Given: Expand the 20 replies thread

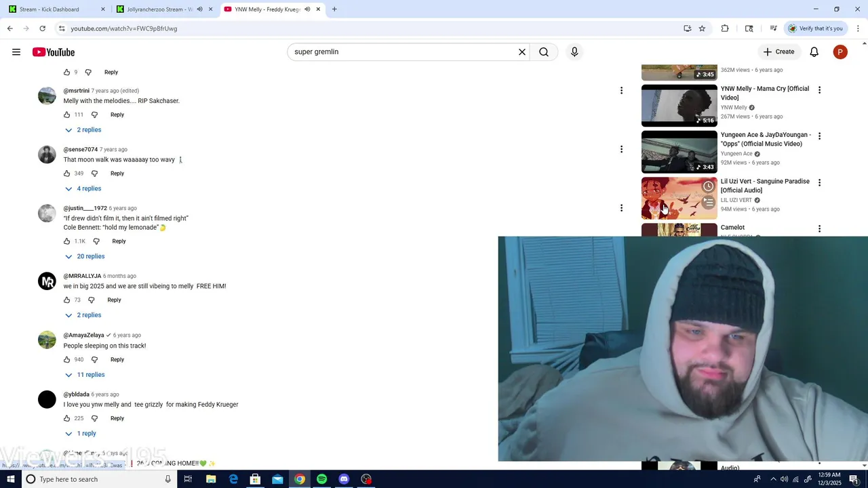Looking at the screenshot, I should coord(85,256).
